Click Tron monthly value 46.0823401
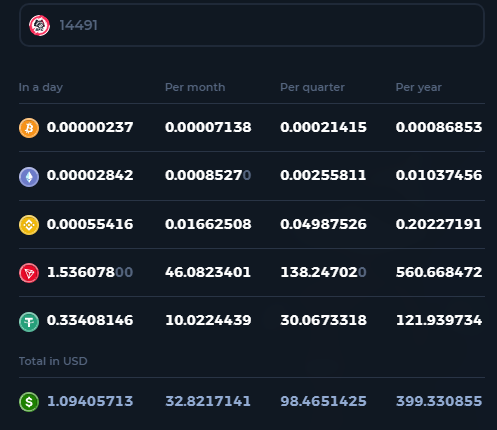This screenshot has width=497, height=430. click(208, 272)
